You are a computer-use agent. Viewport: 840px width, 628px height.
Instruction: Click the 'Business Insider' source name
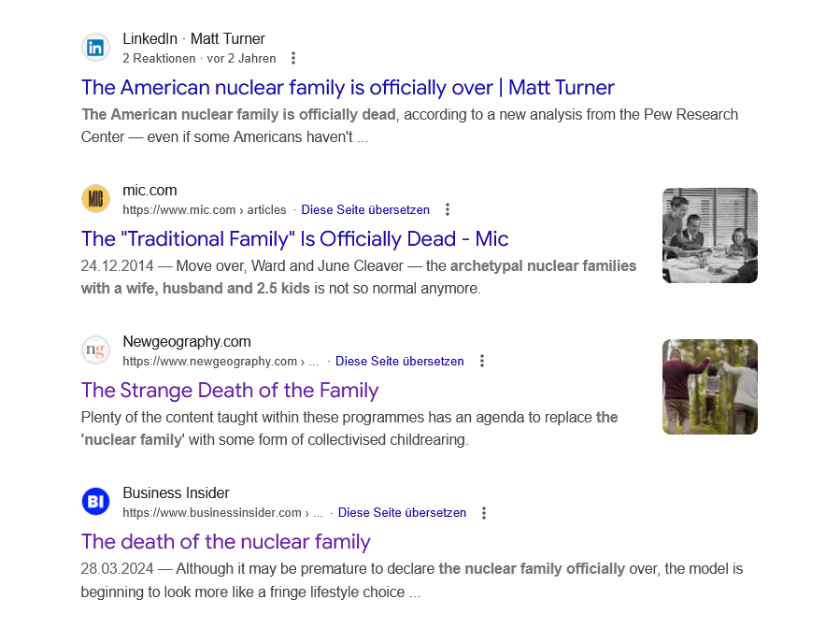pos(176,493)
